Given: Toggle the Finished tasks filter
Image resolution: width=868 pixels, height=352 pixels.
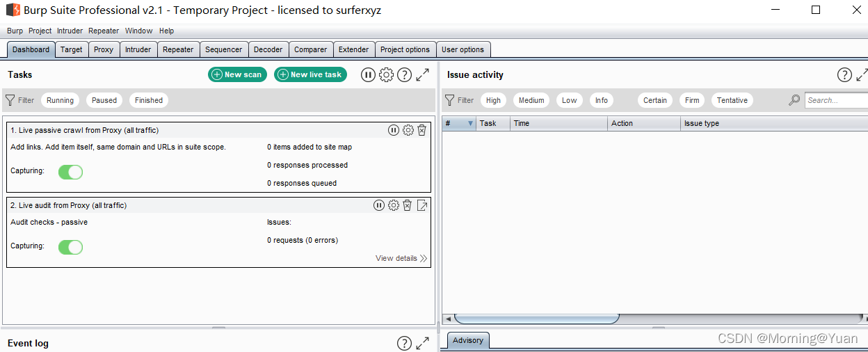Looking at the screenshot, I should [149, 100].
